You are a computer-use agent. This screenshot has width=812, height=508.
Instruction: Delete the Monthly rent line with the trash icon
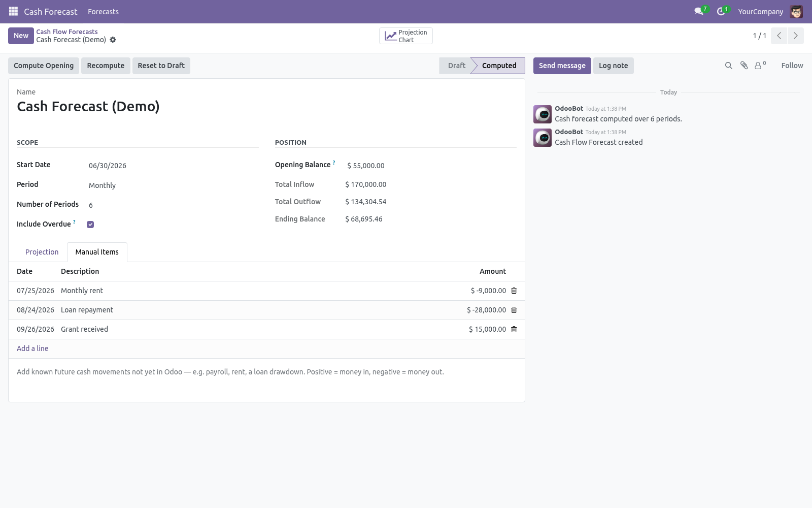514,291
